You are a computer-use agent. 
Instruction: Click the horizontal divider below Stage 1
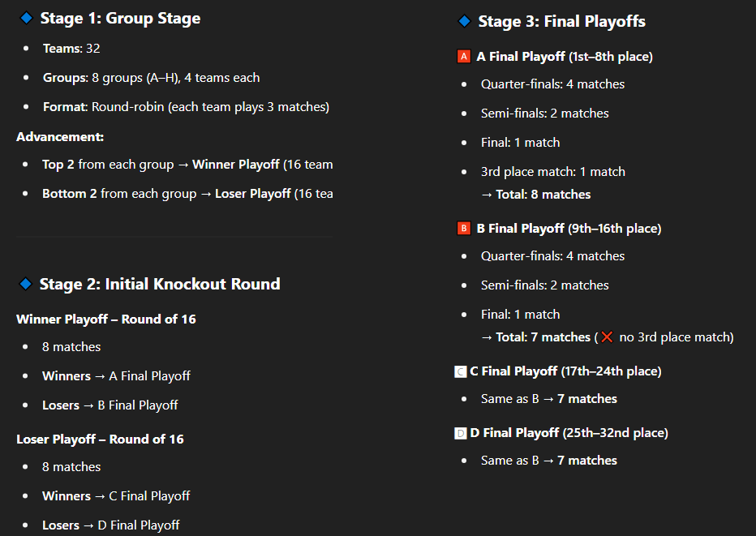click(174, 237)
